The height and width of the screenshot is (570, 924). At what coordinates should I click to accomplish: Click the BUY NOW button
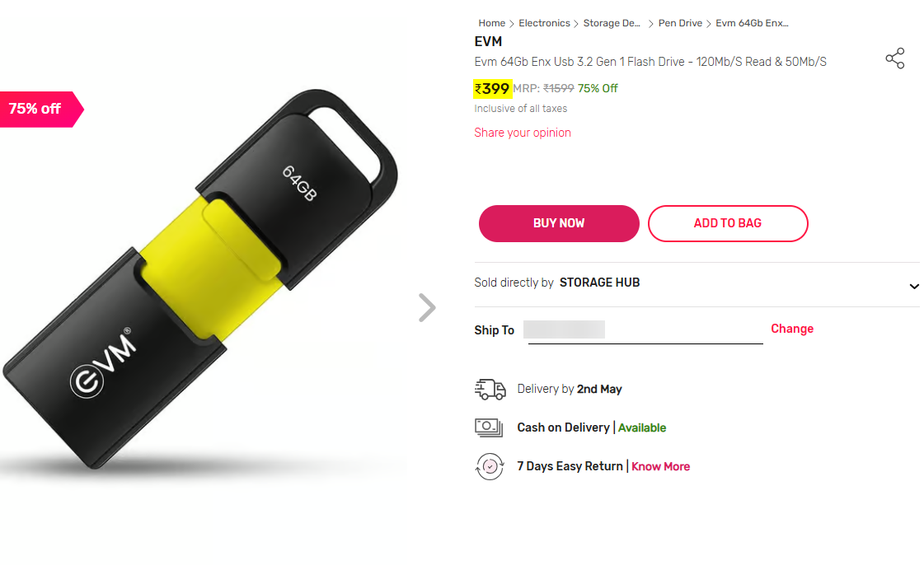pyautogui.click(x=559, y=224)
